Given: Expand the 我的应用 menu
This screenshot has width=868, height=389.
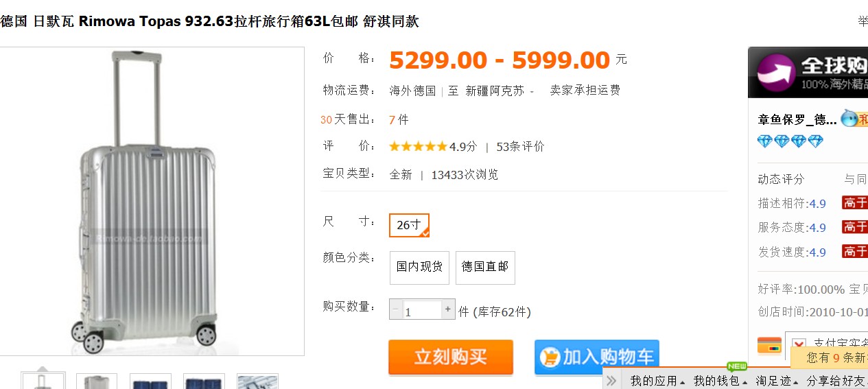Looking at the screenshot, I should click(657, 380).
